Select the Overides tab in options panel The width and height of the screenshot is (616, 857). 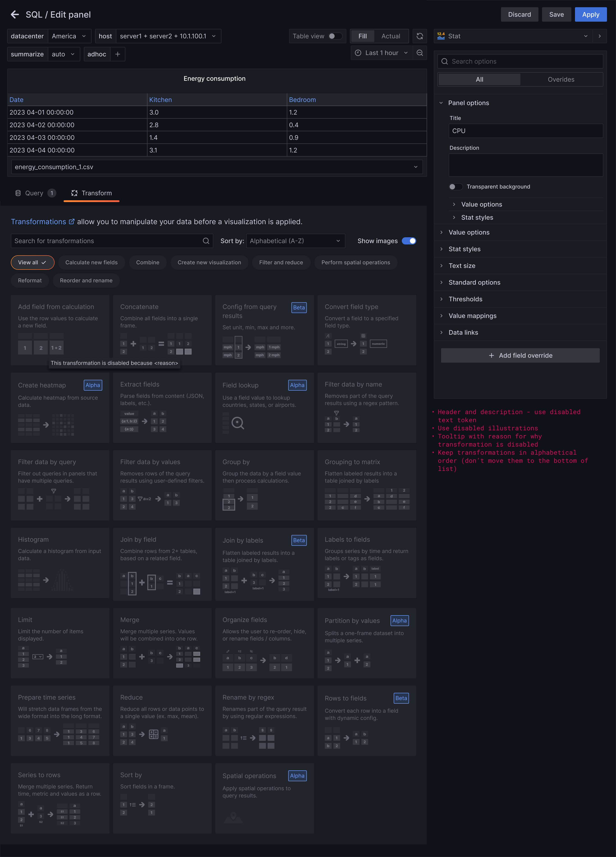click(x=561, y=79)
